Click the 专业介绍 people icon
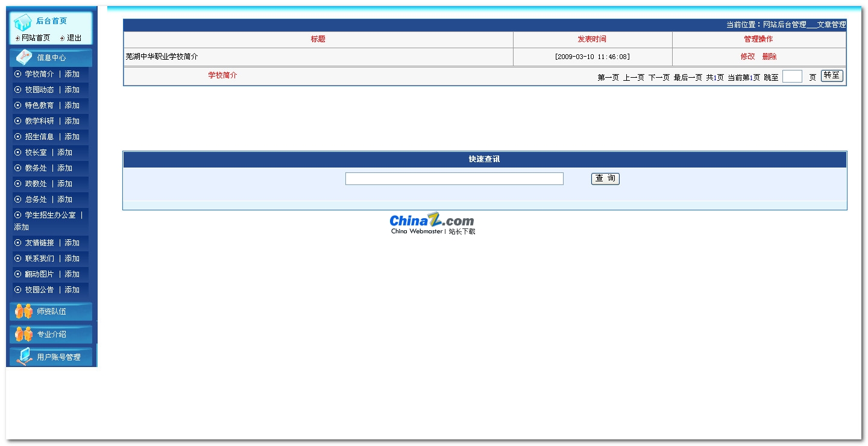This screenshot has width=868, height=446. (24, 334)
